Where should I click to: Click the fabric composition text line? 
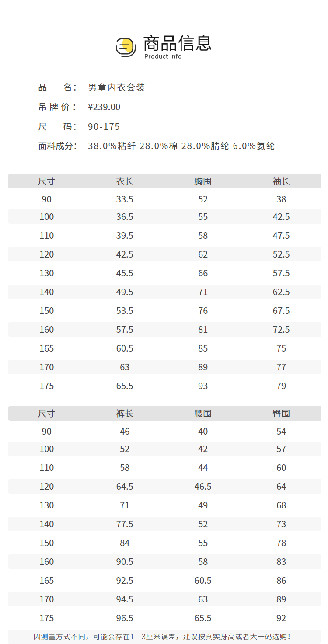pos(181,146)
